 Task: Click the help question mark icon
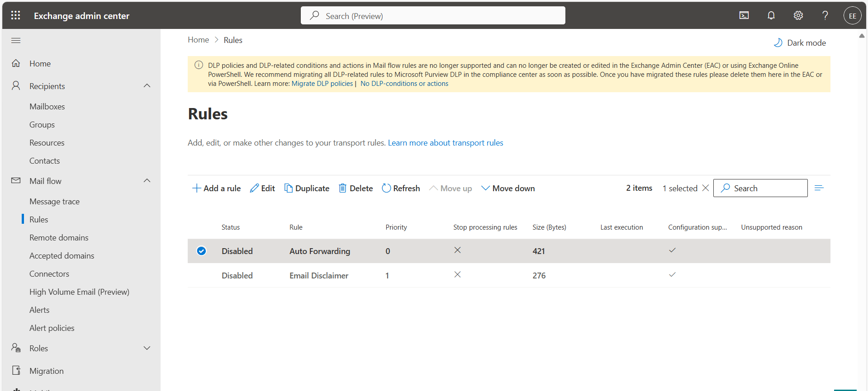pyautogui.click(x=825, y=15)
